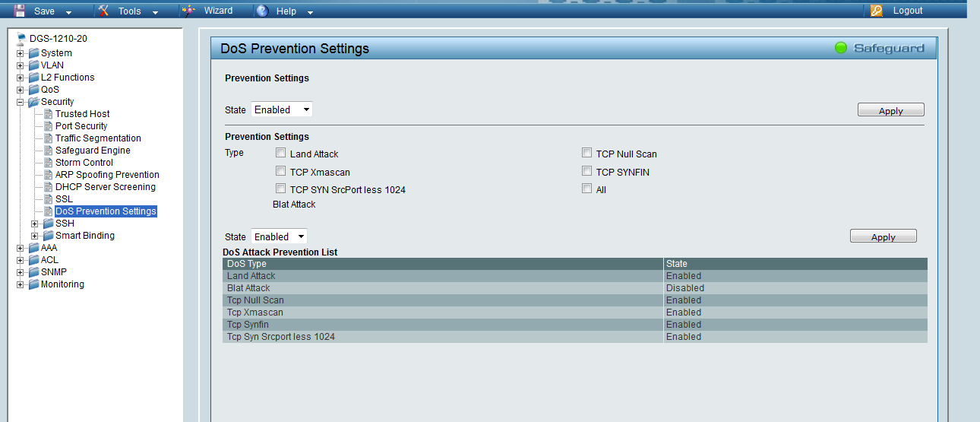980x422 pixels.
Task: Click the Trusted Host page icon
Action: click(48, 114)
